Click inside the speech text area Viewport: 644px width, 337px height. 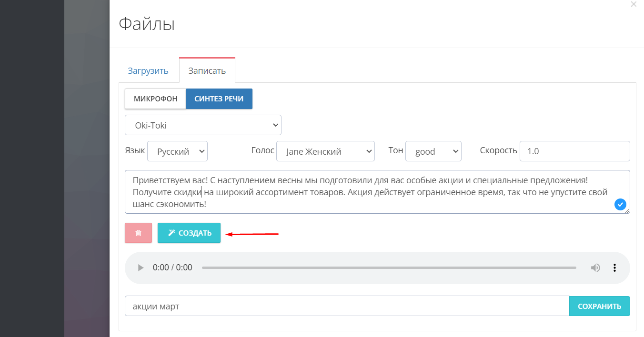point(377,192)
